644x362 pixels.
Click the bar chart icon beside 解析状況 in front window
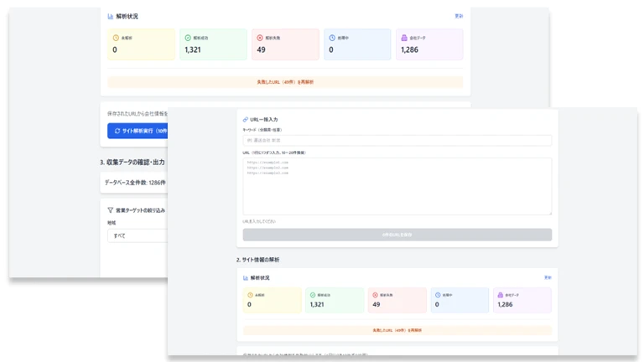(x=245, y=278)
